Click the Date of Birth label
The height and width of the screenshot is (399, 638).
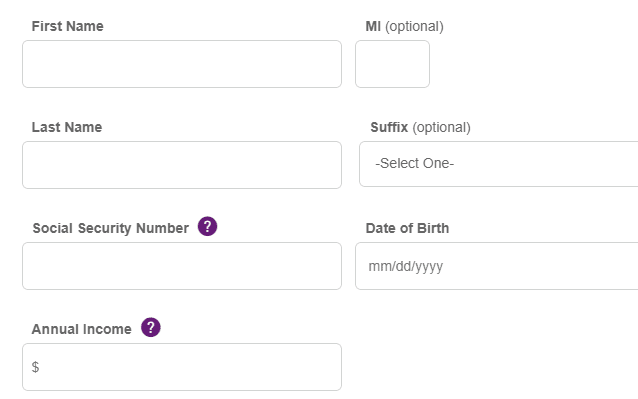point(407,228)
